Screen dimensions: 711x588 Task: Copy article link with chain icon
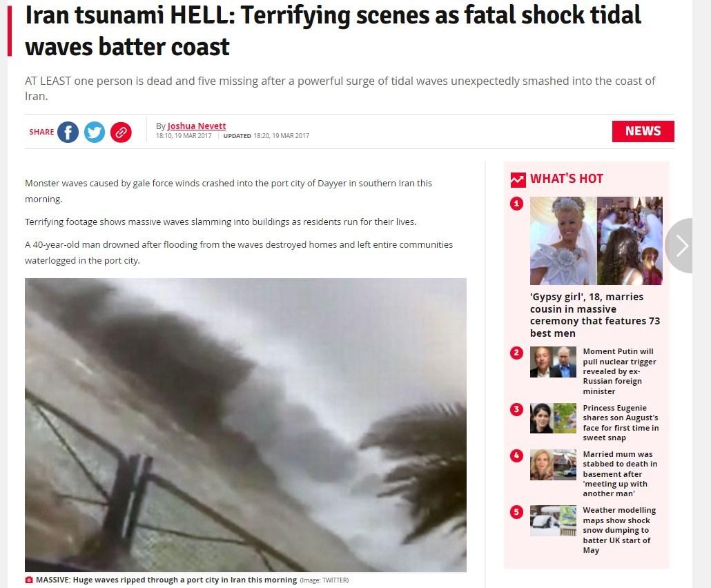pos(121,132)
